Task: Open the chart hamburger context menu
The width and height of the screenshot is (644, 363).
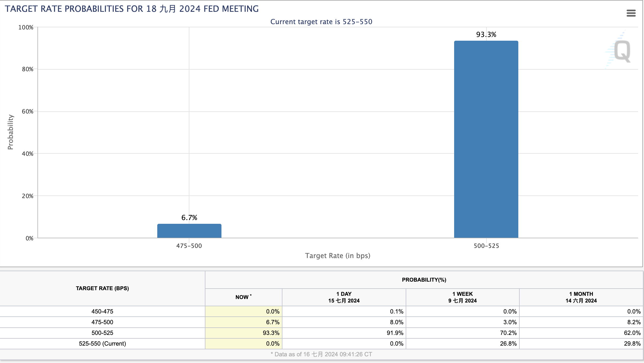Action: pos(631,13)
